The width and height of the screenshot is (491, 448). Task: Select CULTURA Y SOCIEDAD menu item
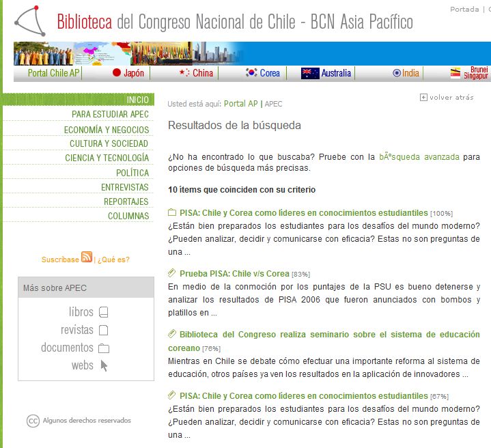tap(109, 143)
